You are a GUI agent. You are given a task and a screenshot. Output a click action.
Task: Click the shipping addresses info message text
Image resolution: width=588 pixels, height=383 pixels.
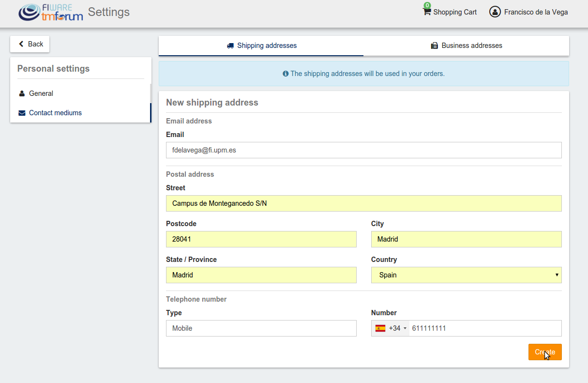click(367, 74)
